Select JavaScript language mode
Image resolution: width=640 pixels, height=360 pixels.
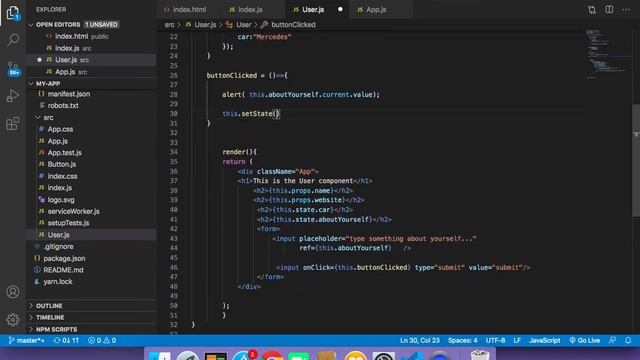click(545, 340)
